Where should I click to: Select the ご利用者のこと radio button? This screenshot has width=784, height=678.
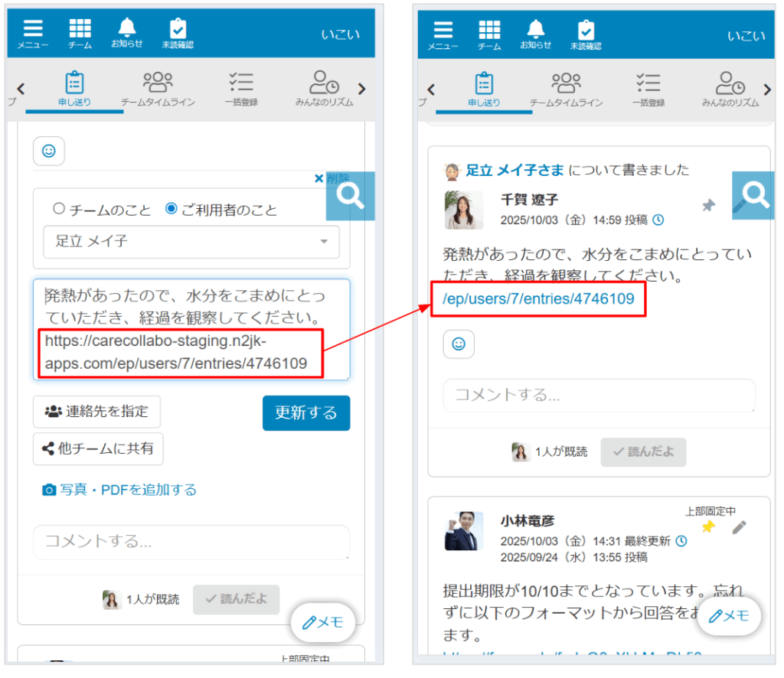(171, 209)
